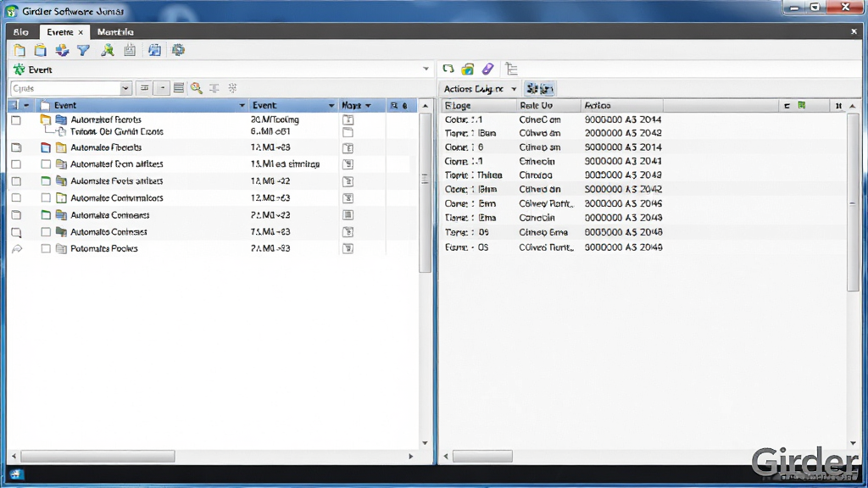The image size is (868, 488).
Task: Tick the checkbox next to the Automaitef Ecain alfitets folder
Action: pos(46,164)
